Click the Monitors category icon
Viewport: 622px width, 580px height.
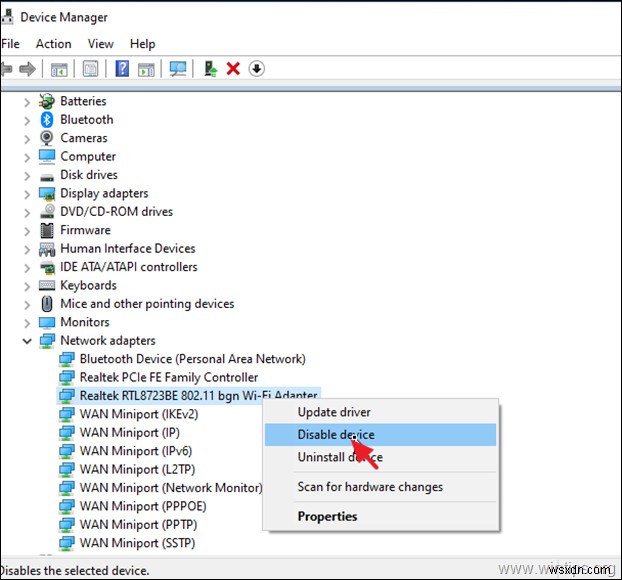[47, 323]
